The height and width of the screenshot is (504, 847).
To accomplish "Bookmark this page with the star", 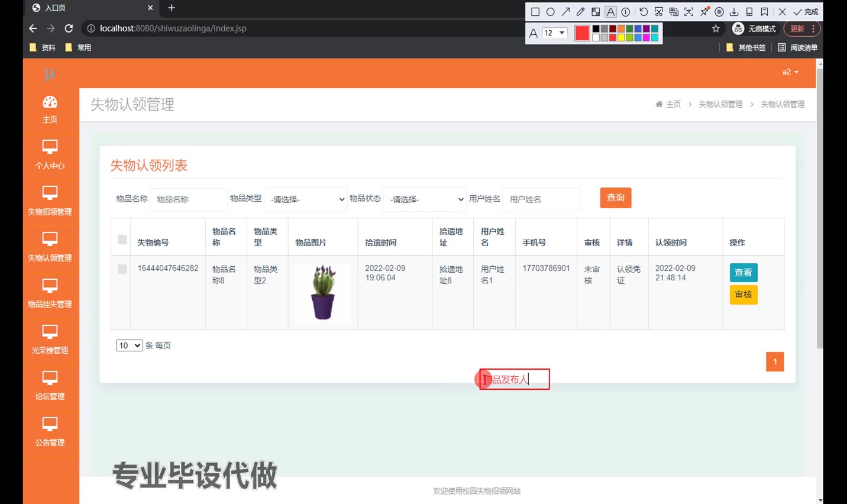I will (716, 28).
